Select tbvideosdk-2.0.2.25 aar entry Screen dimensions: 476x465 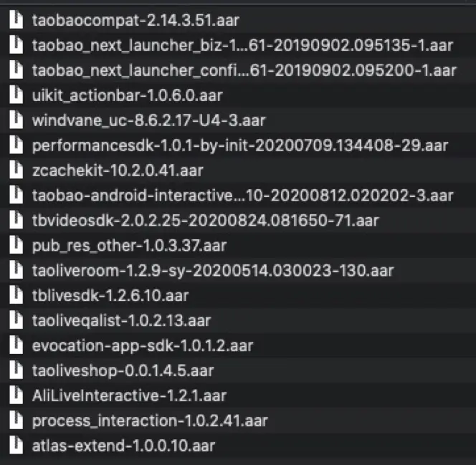coord(205,221)
